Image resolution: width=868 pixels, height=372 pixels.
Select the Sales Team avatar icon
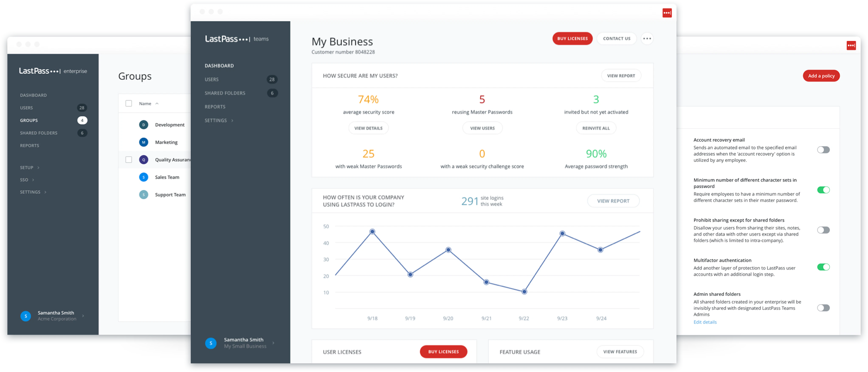(144, 177)
